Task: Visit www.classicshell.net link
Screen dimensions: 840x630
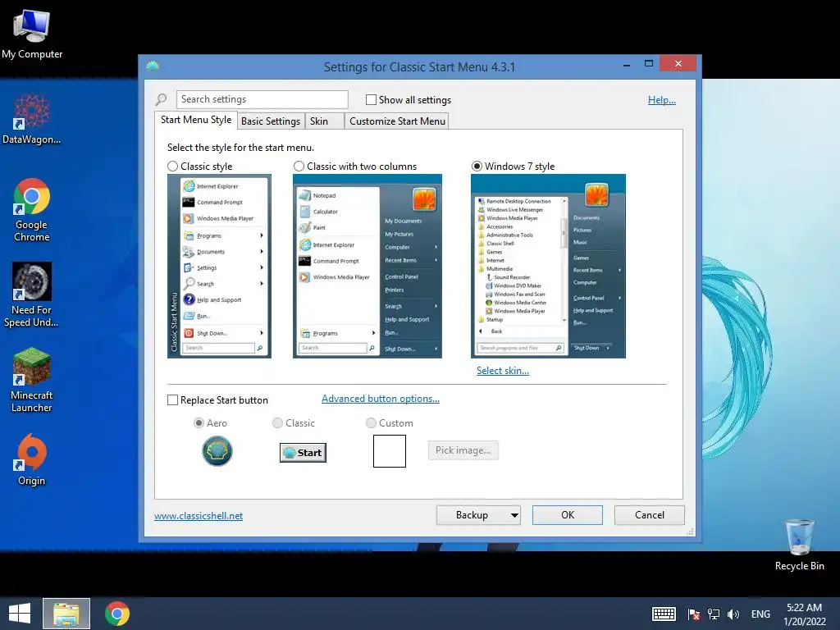Action: click(199, 516)
